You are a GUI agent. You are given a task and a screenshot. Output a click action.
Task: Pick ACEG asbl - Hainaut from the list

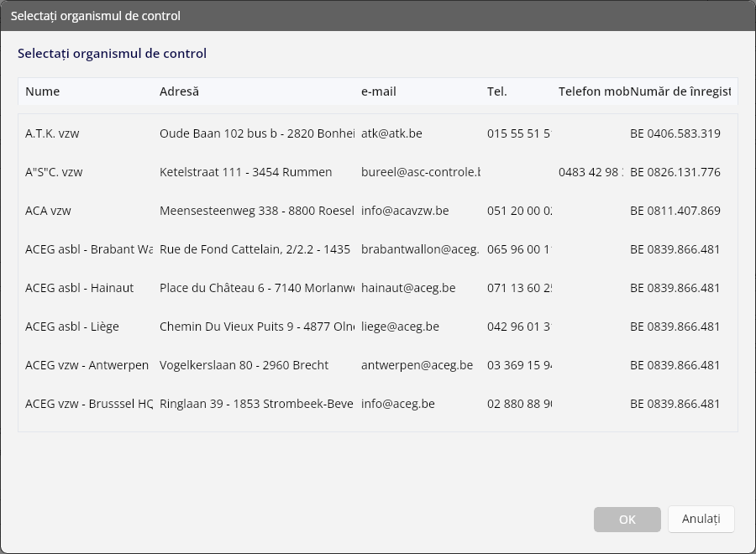pos(79,288)
